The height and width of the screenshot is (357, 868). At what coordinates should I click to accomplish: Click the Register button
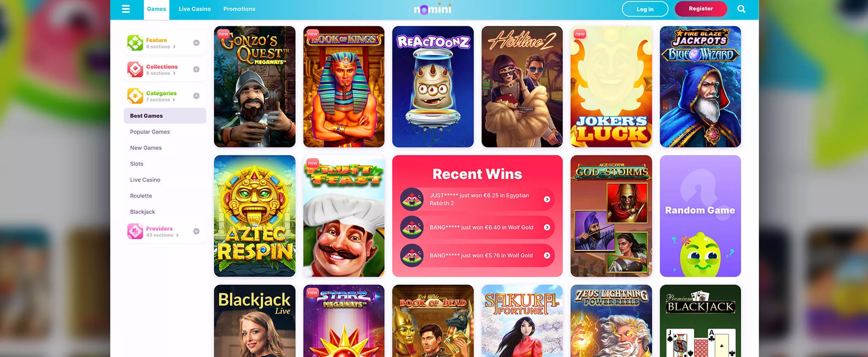[x=701, y=9]
